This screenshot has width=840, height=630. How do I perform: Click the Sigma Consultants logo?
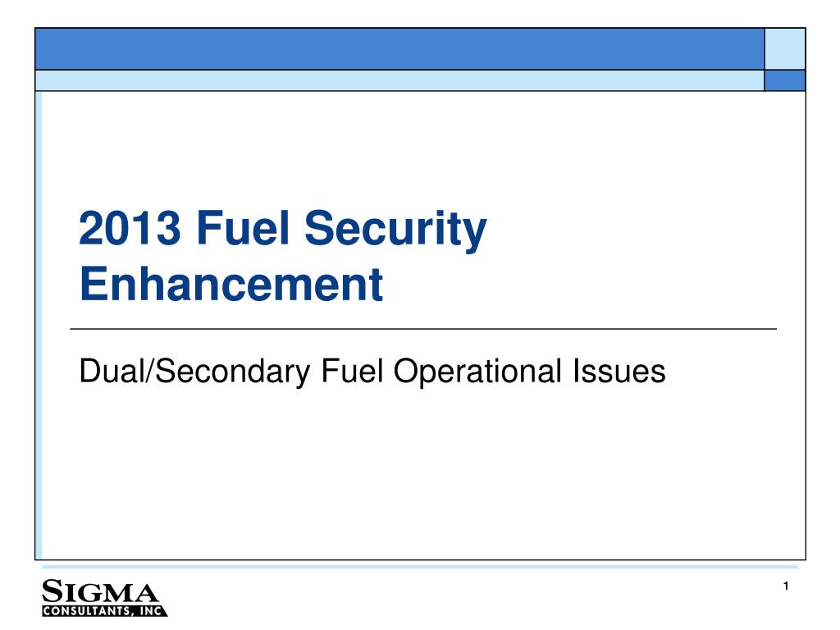click(x=104, y=597)
